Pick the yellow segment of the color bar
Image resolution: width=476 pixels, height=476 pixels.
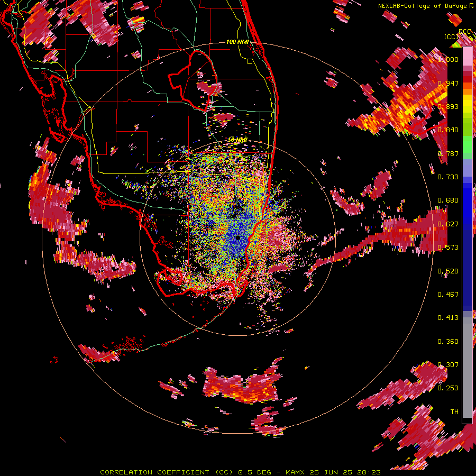[467, 104]
